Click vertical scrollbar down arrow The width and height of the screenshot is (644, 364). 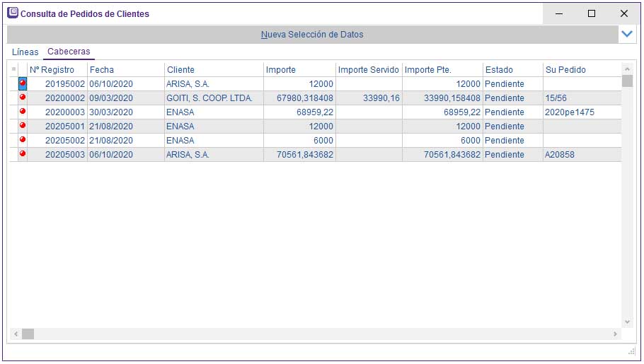click(x=626, y=322)
